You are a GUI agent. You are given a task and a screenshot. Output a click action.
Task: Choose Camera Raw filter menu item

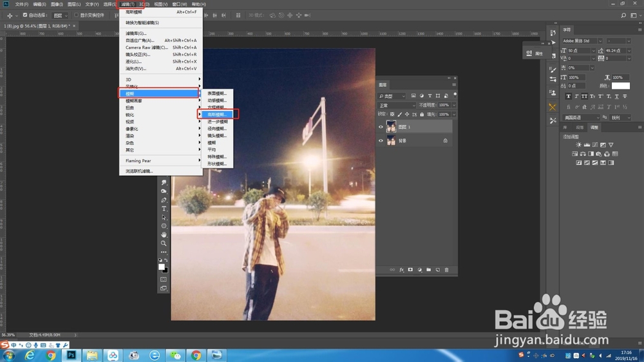coord(161,47)
